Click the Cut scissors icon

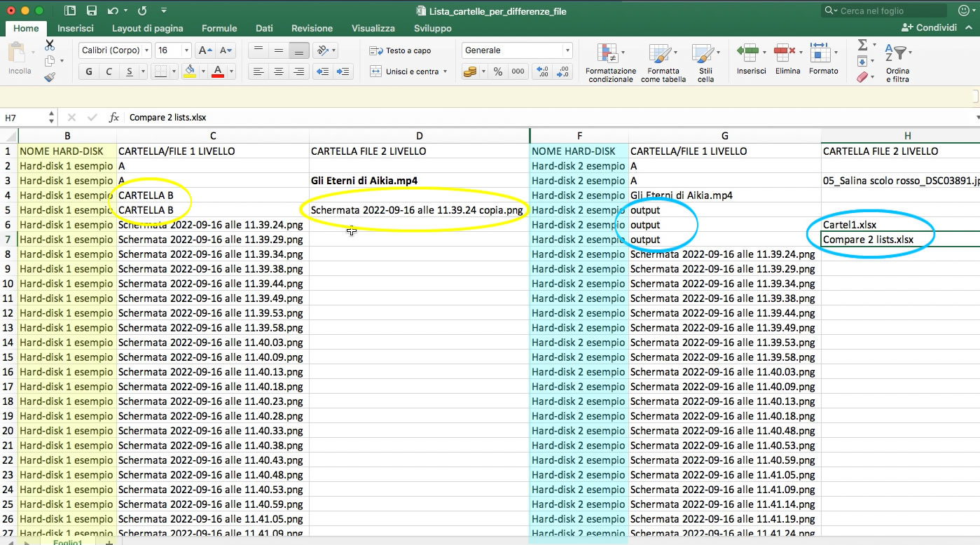[x=50, y=45]
